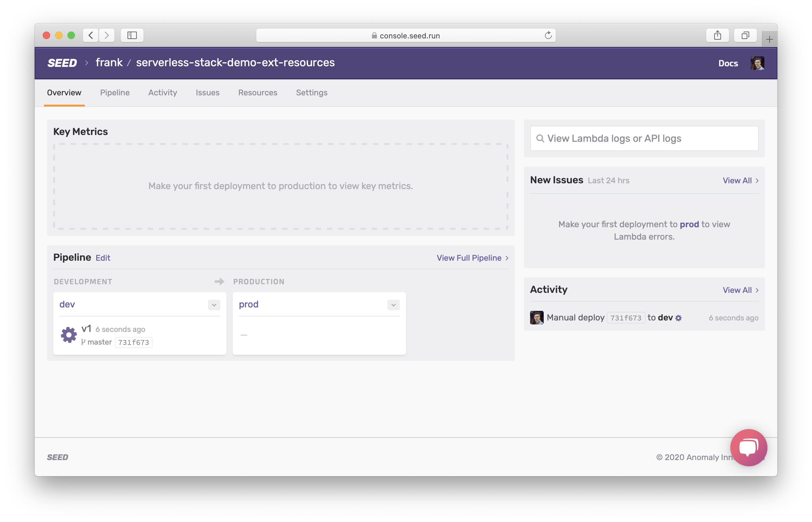Select the Issues tab in navigation
The image size is (812, 522).
(207, 92)
